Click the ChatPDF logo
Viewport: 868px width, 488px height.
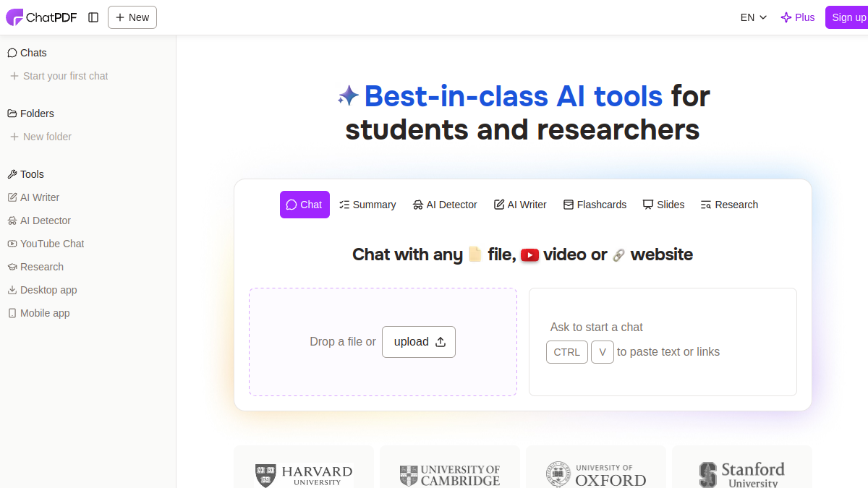(x=41, y=17)
